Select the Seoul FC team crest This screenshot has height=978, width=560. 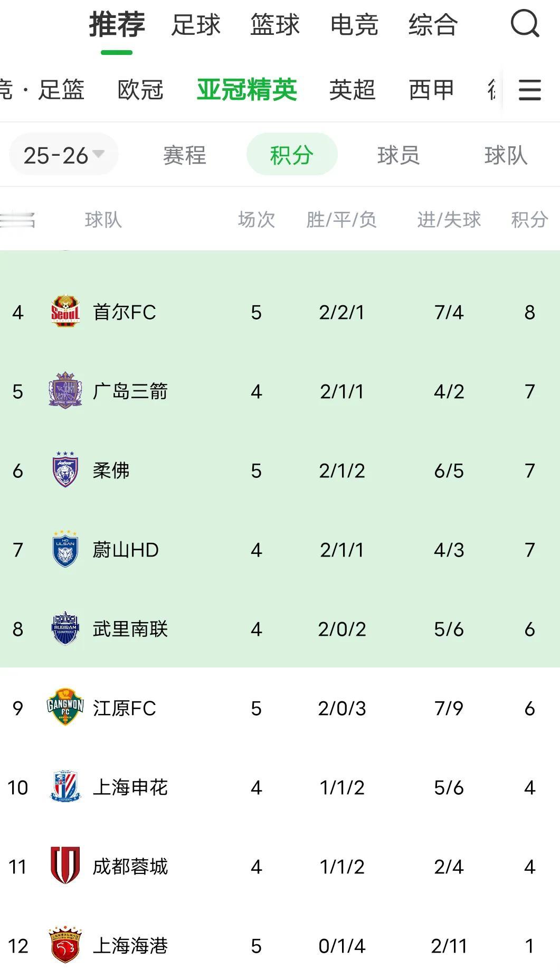[66, 312]
